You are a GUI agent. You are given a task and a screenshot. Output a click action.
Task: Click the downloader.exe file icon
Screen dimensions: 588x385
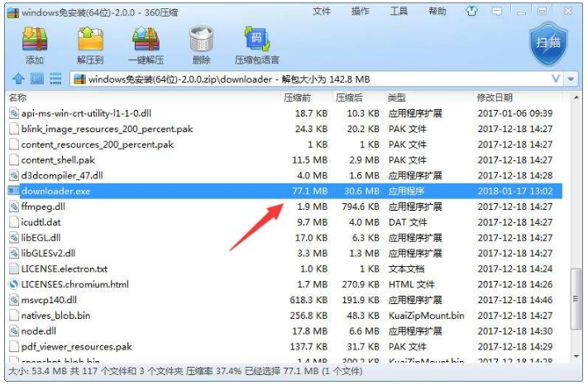pyautogui.click(x=13, y=191)
